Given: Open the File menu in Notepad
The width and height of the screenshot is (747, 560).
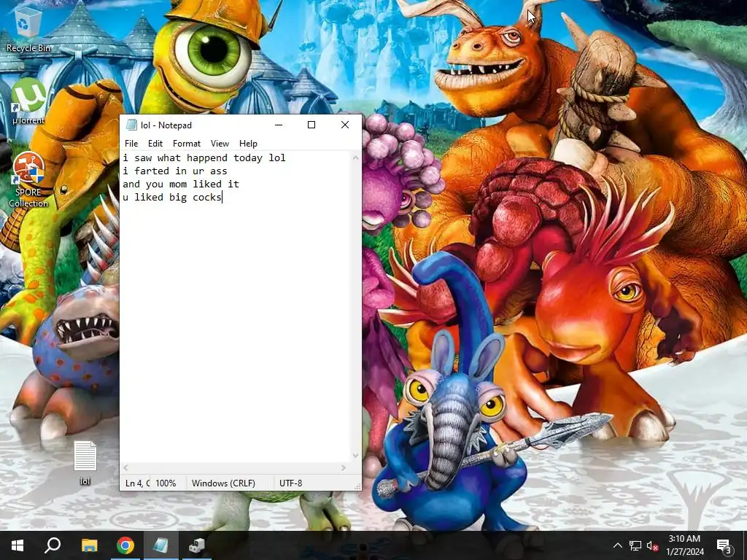Looking at the screenshot, I should tap(131, 144).
